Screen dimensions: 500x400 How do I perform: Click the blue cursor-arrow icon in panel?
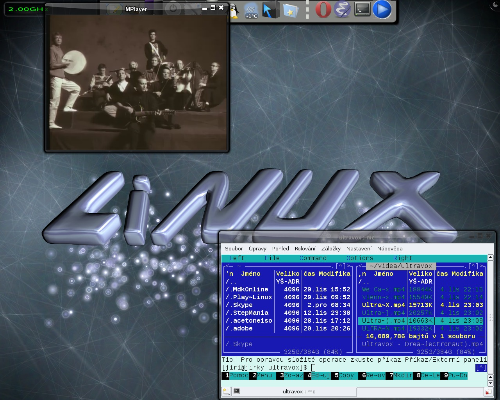(270, 10)
